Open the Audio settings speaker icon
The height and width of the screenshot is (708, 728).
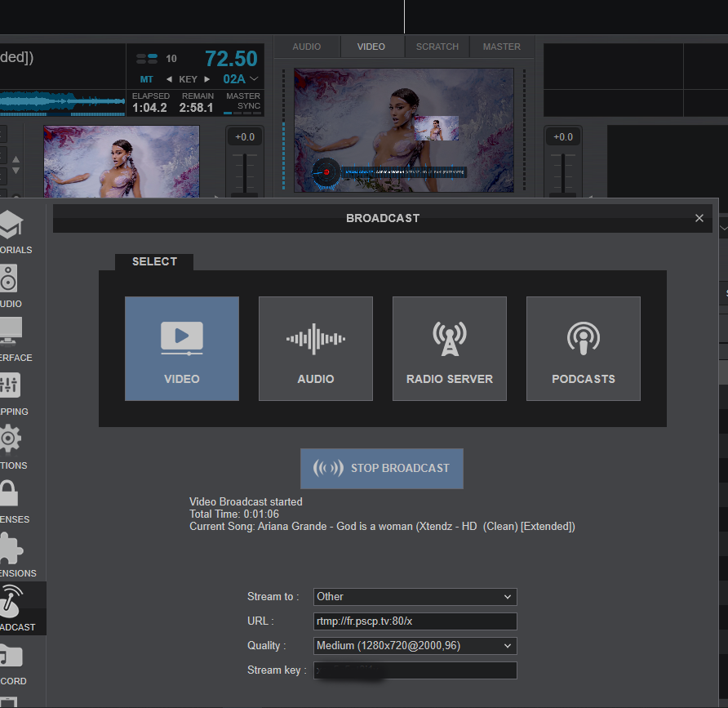tap(8, 278)
